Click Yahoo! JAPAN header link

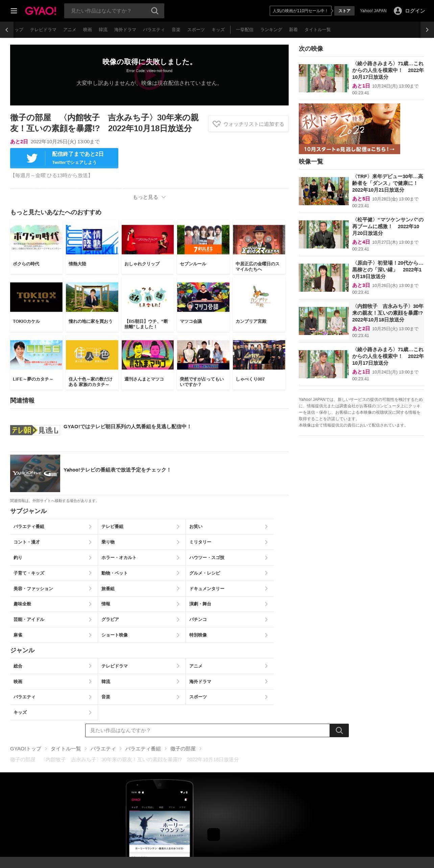point(373,11)
